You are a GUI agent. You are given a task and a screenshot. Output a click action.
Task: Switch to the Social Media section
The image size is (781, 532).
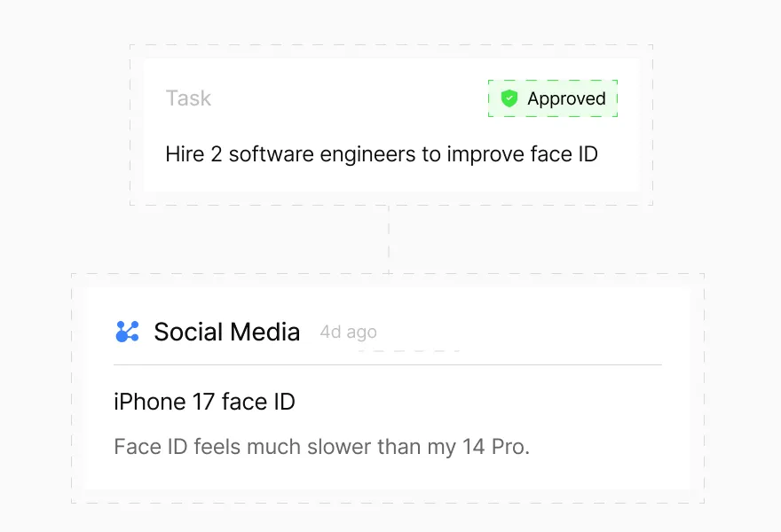pos(227,332)
